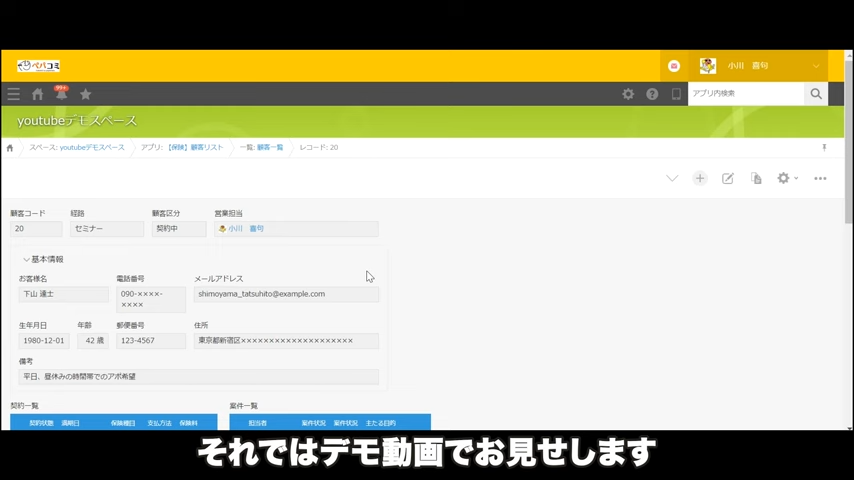854x480 pixels.
Task: Click the 顧客コード value 20
Action: coord(36,229)
